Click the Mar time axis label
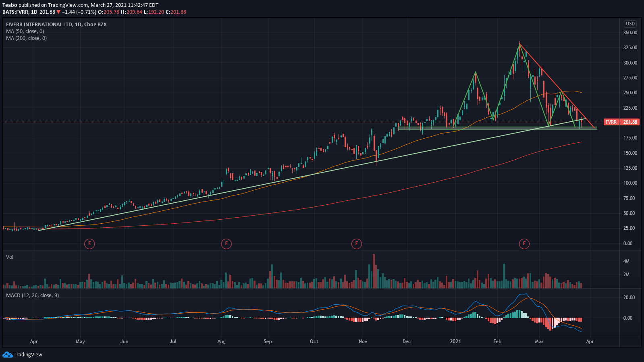 pos(539,341)
